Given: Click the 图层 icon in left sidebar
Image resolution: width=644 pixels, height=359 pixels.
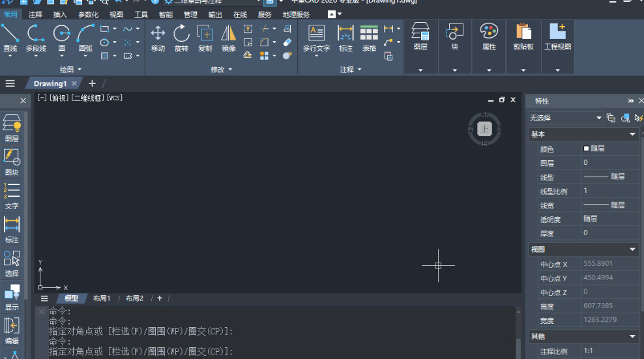Looking at the screenshot, I should click(12, 128).
